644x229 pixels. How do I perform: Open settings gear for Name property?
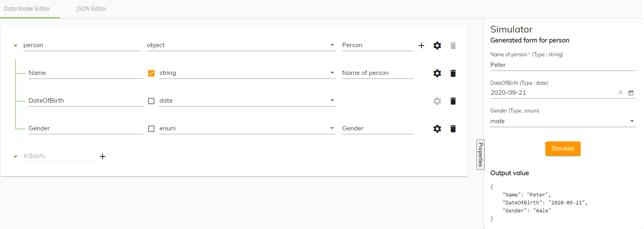437,73
